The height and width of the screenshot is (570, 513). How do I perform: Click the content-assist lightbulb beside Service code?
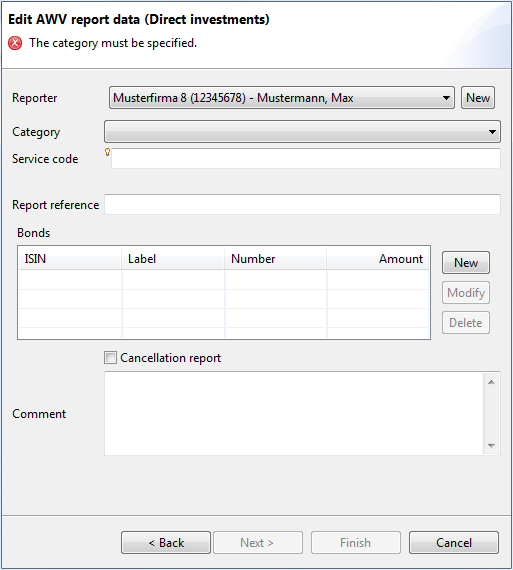pyautogui.click(x=107, y=152)
